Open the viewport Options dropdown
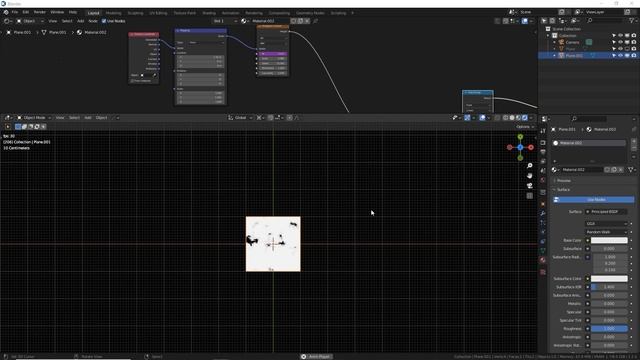Viewport: 640px width, 360px height. click(x=525, y=127)
